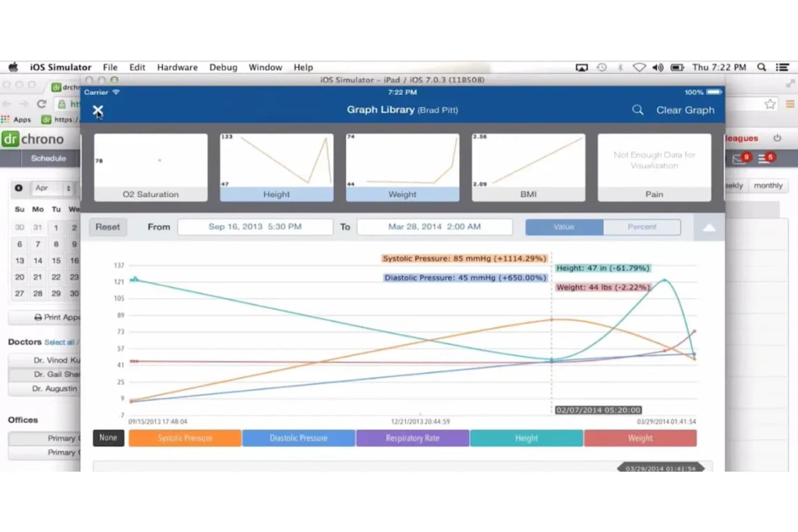Open the Hardware menu

coord(177,67)
